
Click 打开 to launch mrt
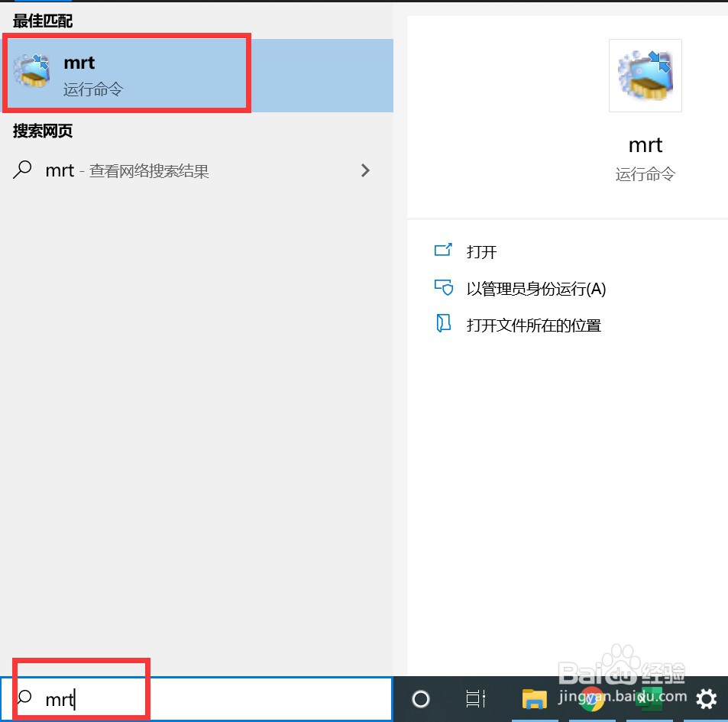[482, 251]
